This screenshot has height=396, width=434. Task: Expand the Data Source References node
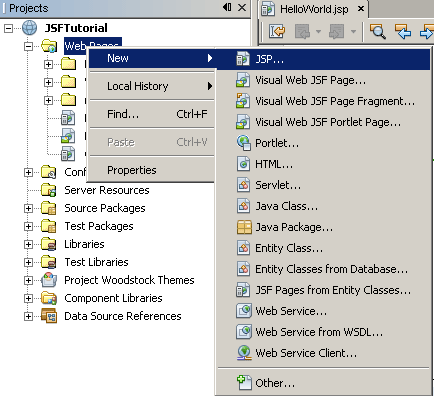(x=29, y=316)
